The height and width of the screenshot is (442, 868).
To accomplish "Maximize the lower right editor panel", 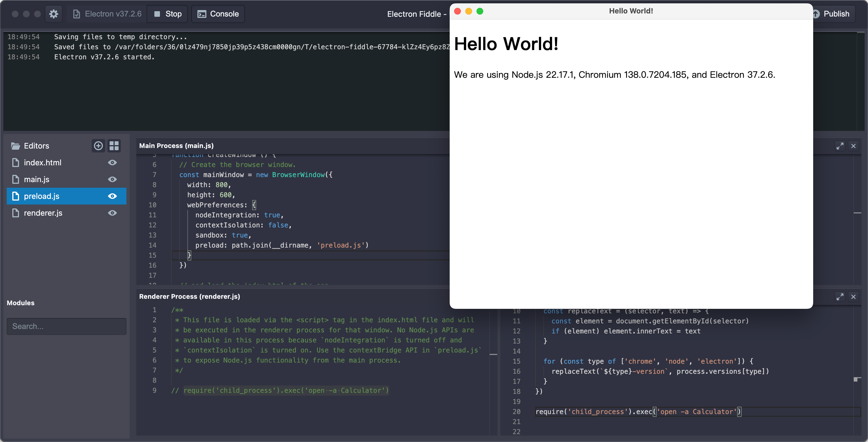I will (840, 297).
